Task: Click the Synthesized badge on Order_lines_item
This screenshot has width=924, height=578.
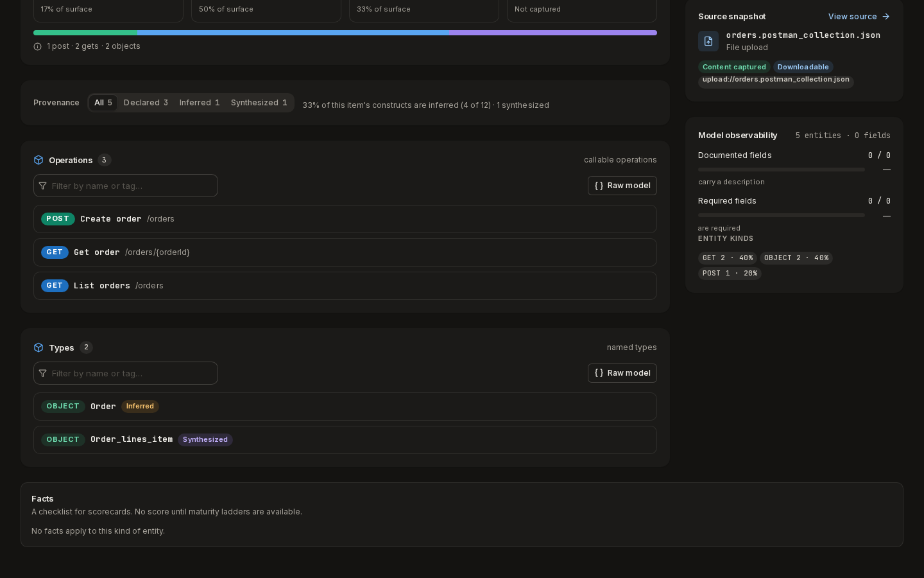Action: click(x=205, y=440)
